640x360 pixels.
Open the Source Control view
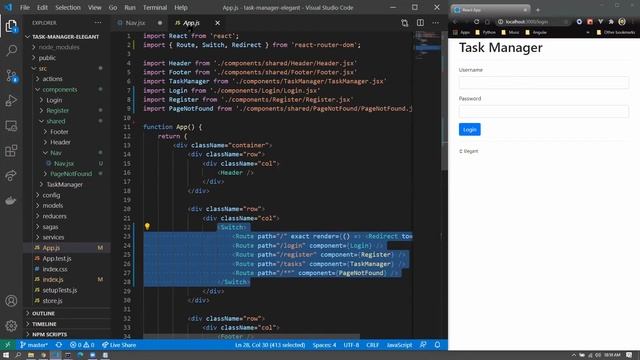click(11, 76)
